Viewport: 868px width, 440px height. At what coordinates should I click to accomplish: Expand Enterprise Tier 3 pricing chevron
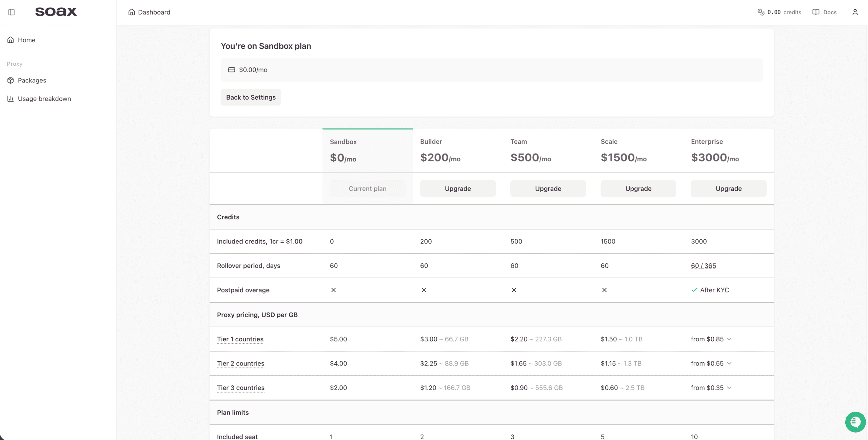tap(729, 388)
